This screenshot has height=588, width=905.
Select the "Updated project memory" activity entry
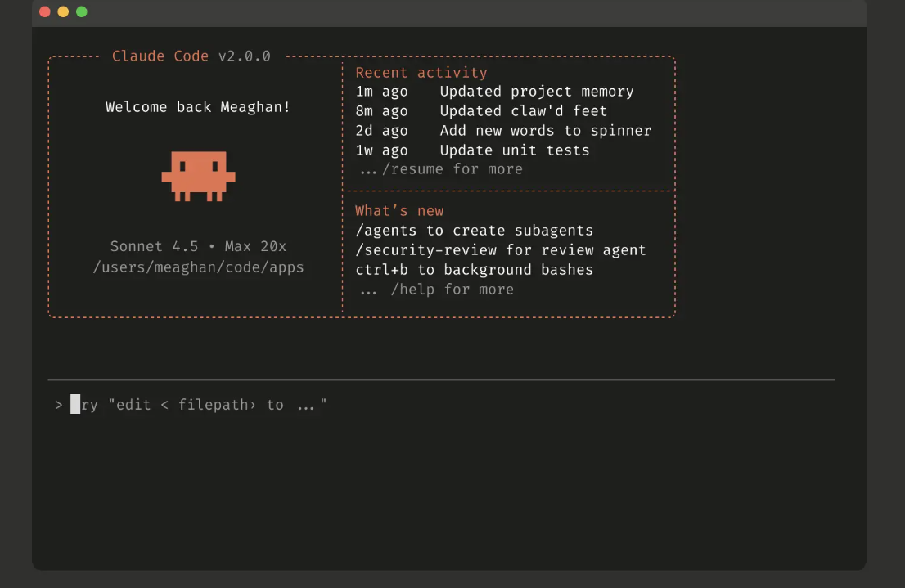(536, 92)
